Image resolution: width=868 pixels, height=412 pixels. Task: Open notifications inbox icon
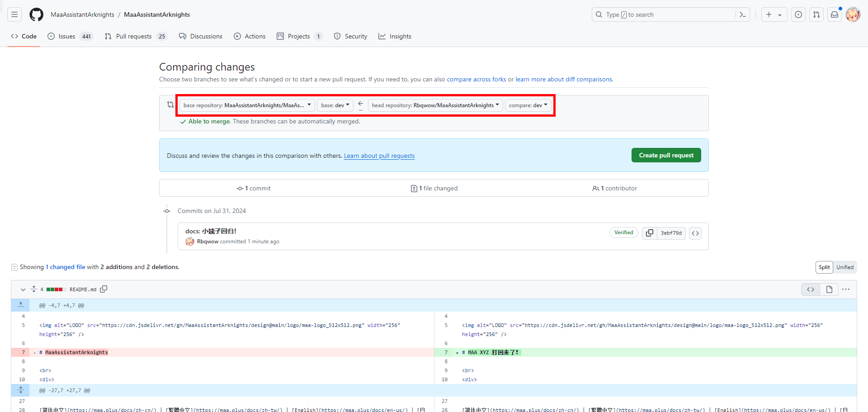835,14
